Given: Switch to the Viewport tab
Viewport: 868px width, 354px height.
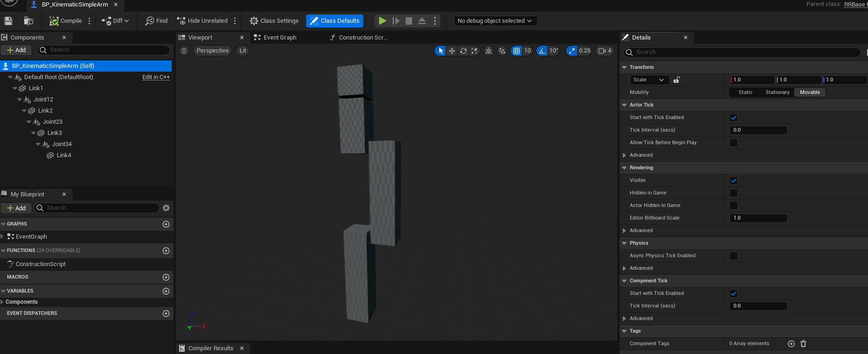Looking at the screenshot, I should tap(200, 38).
